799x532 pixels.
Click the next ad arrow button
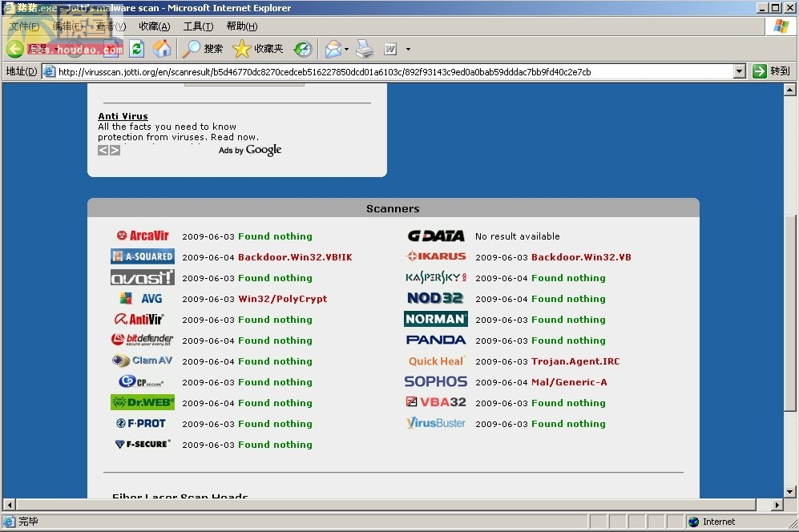click(x=115, y=150)
